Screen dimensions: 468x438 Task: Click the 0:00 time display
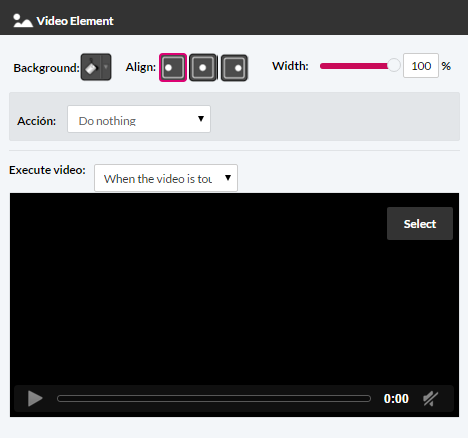pos(396,399)
